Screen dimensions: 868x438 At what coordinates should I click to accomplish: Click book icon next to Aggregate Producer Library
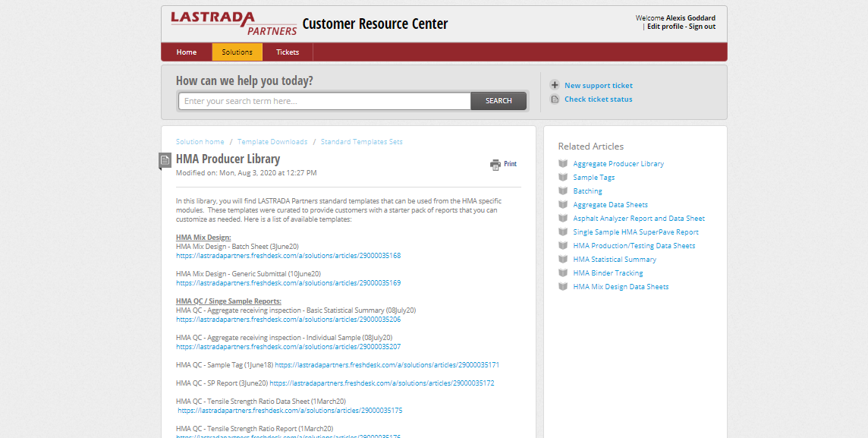(x=563, y=163)
